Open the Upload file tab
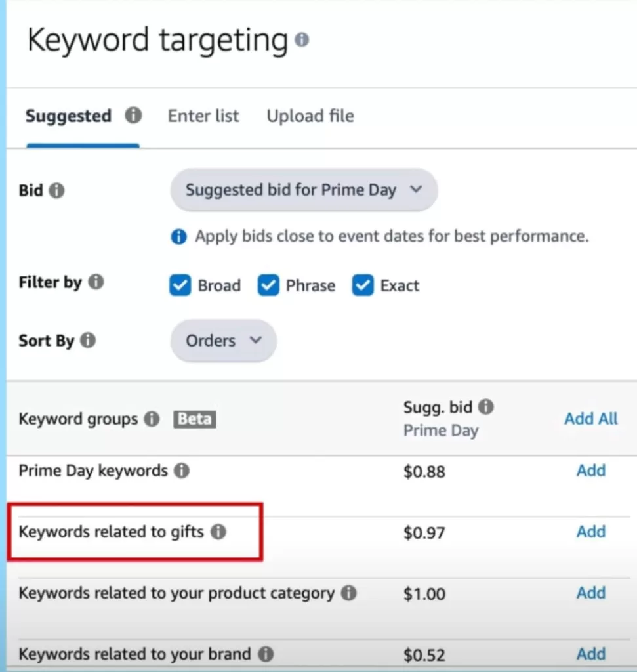Image resolution: width=637 pixels, height=672 pixels. coord(310,116)
